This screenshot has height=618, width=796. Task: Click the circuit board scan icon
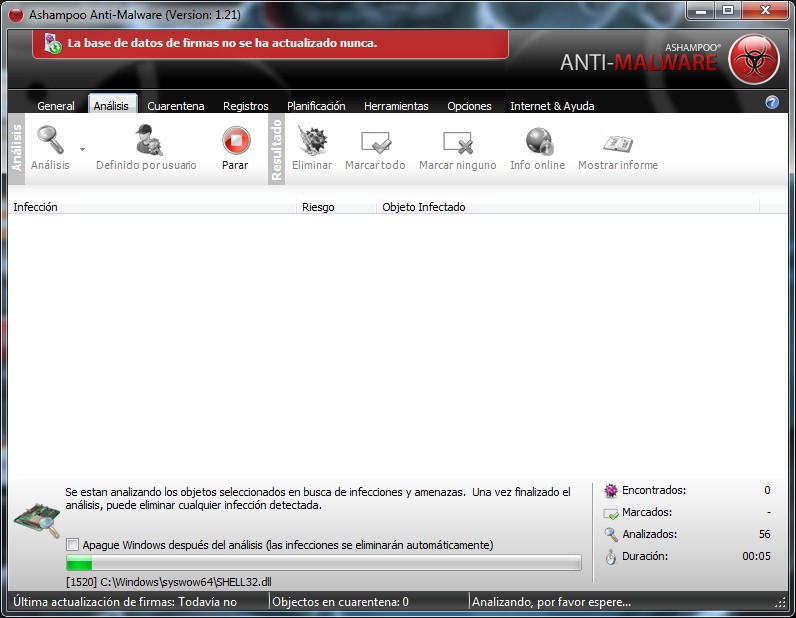pyautogui.click(x=37, y=520)
